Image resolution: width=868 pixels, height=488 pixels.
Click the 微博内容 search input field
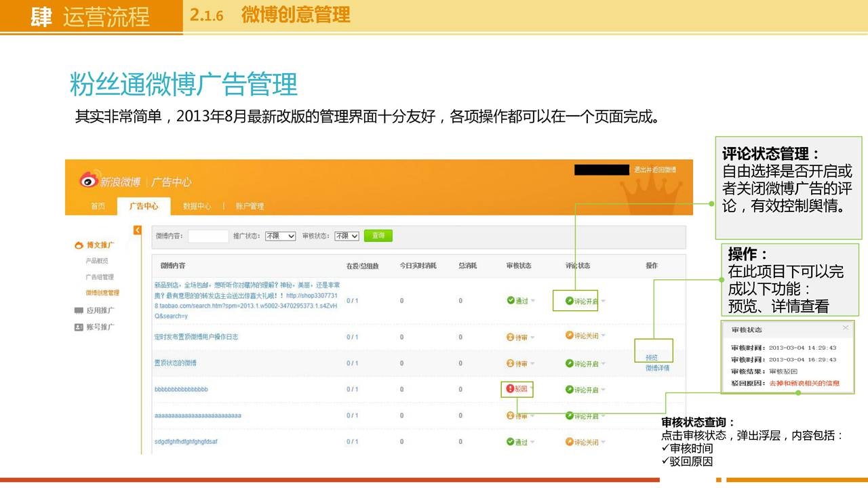208,236
